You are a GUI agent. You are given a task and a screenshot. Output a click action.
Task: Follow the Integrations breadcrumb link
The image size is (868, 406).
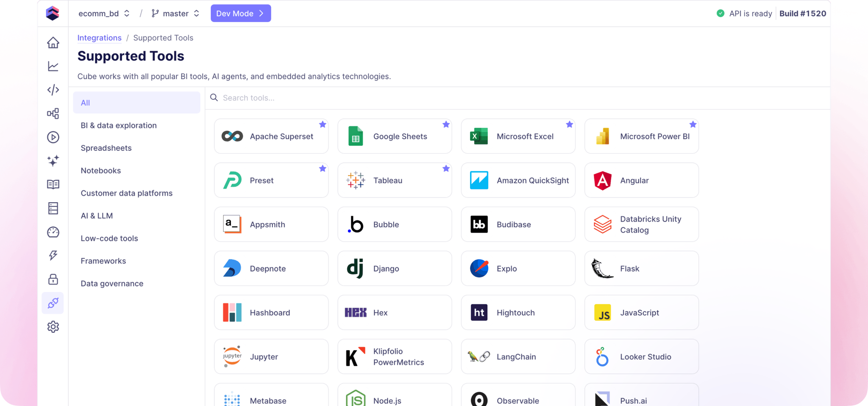tap(99, 38)
